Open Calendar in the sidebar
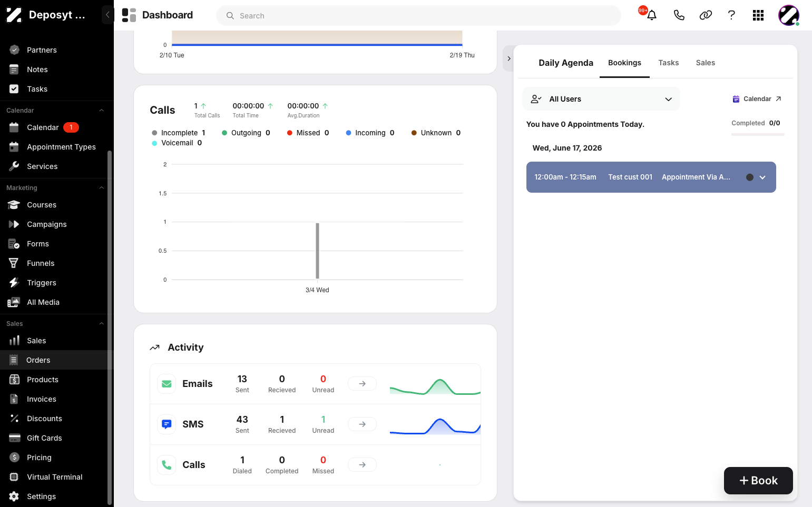812x507 pixels. coord(57,127)
